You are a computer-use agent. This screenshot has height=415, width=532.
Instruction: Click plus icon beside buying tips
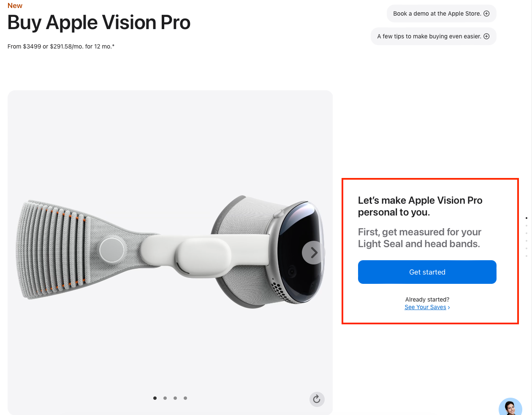[x=486, y=36]
